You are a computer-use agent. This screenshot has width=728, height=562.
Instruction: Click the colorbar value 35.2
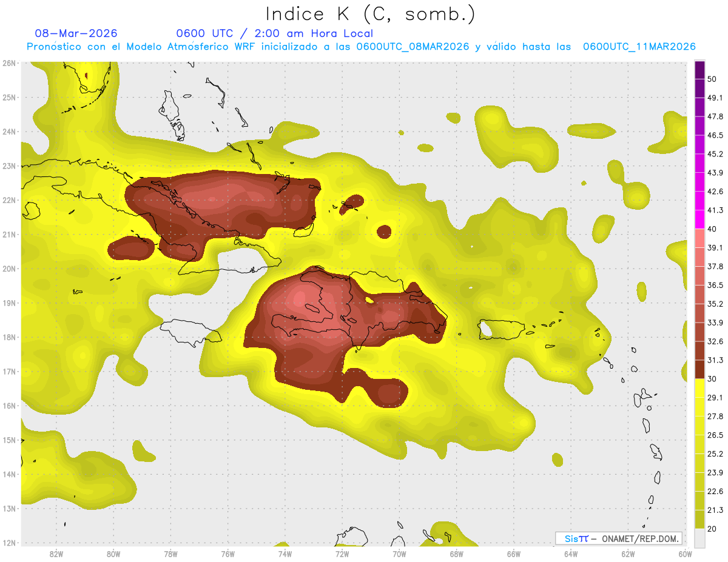pyautogui.click(x=715, y=304)
